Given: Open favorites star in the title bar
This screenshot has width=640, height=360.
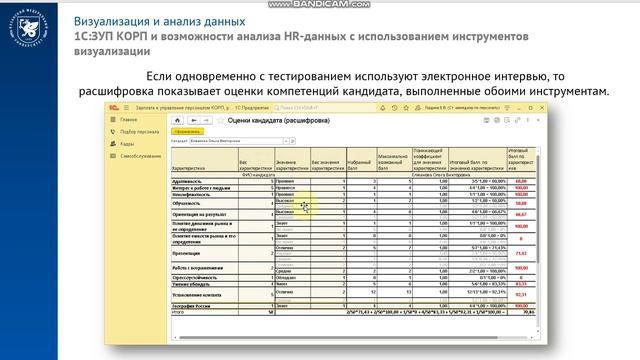Looking at the screenshot, I should coord(406,108).
